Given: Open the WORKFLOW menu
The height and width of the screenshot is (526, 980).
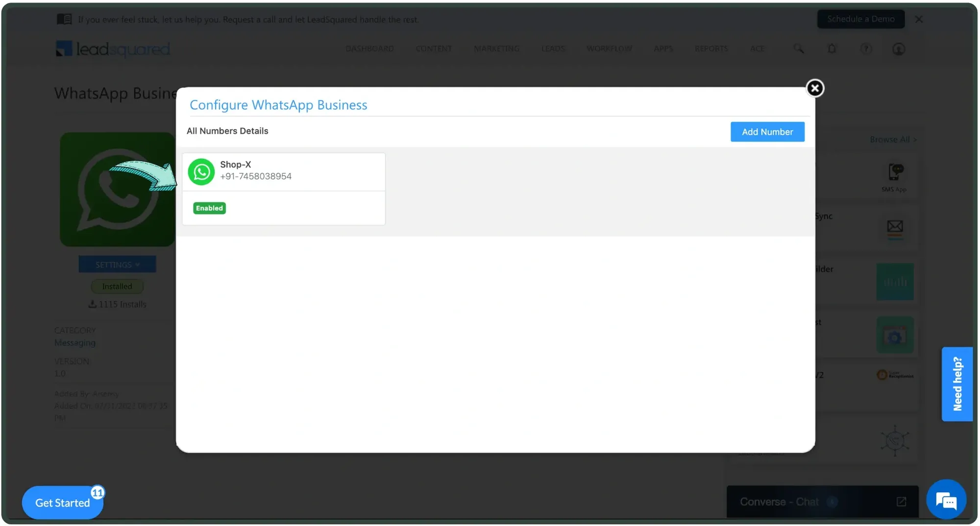Looking at the screenshot, I should tap(609, 48).
